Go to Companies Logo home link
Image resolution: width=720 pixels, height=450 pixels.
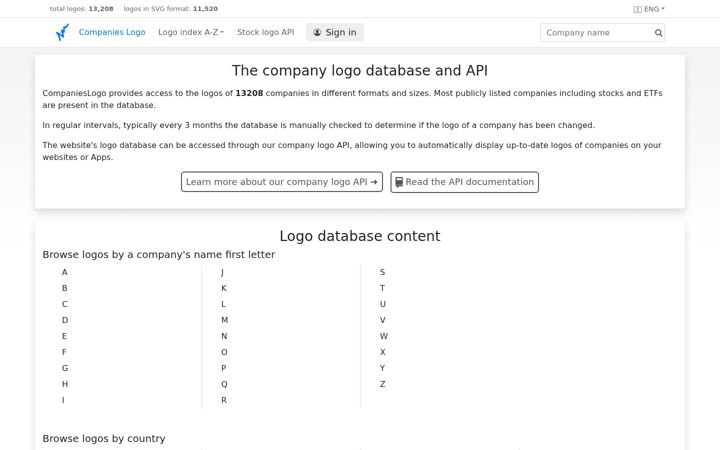112,32
